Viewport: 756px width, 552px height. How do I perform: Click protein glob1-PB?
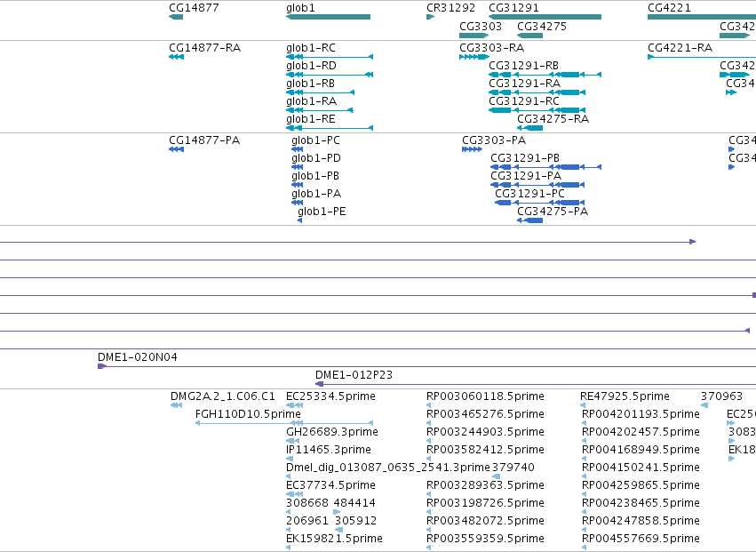coord(315,176)
